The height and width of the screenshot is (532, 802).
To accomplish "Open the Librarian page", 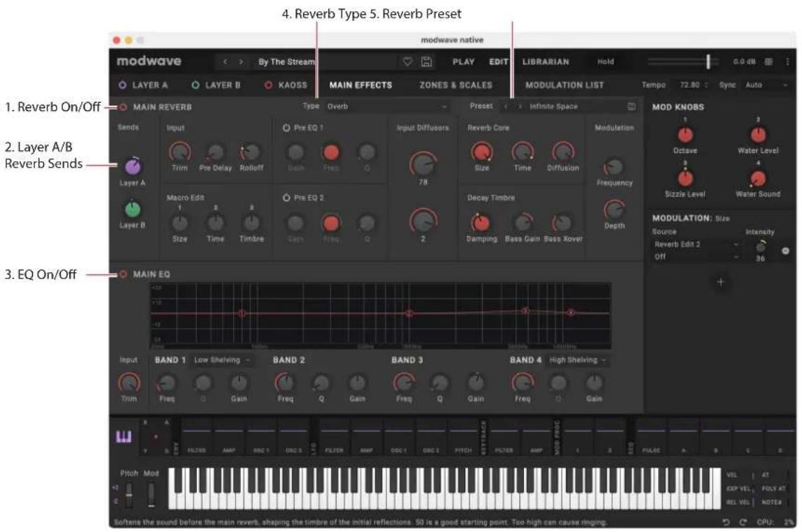I will [545, 61].
